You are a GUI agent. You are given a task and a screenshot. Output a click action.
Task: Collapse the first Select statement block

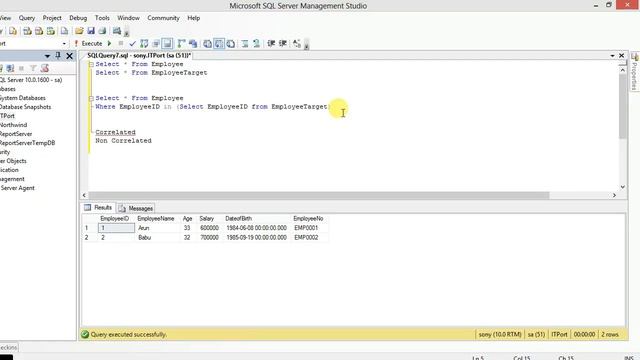91,64
